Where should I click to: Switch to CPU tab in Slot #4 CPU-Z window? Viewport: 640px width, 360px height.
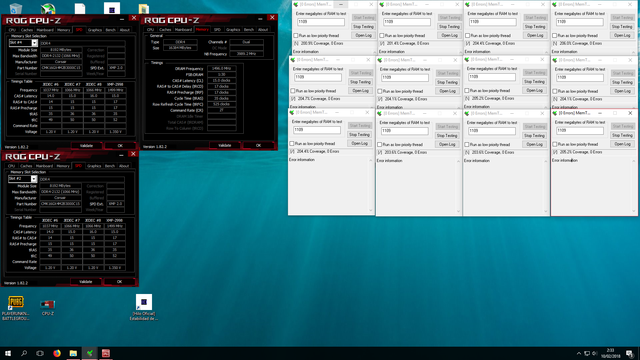12,30
